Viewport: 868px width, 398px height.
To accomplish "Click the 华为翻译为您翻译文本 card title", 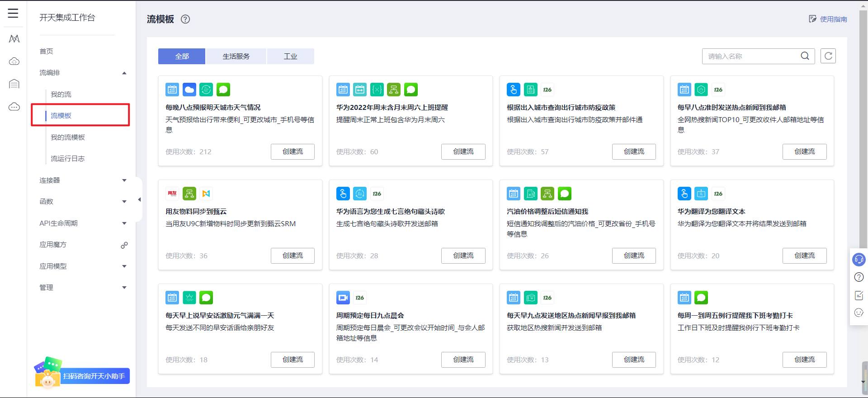I will [x=712, y=212].
